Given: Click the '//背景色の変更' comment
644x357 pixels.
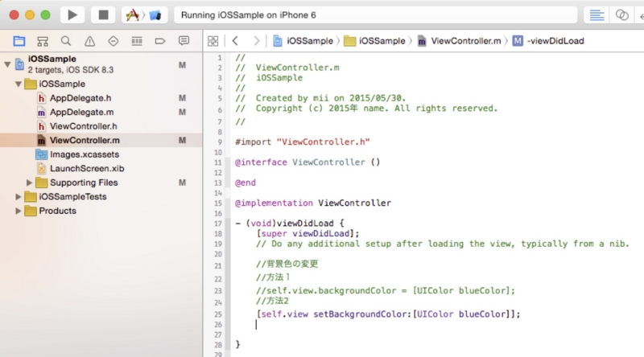Looking at the screenshot, I should coord(287,264).
